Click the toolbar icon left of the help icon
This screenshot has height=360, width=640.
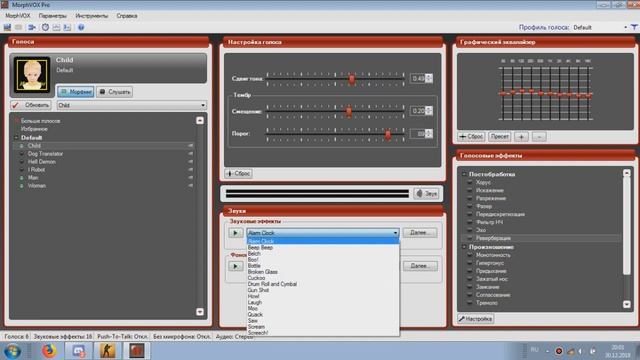click(67, 27)
